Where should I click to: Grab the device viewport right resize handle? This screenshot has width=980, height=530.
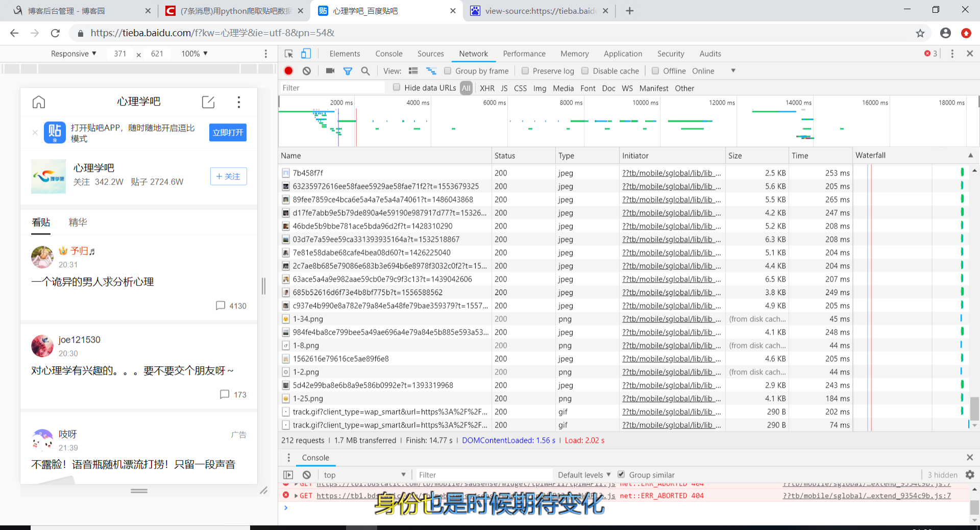(263, 286)
